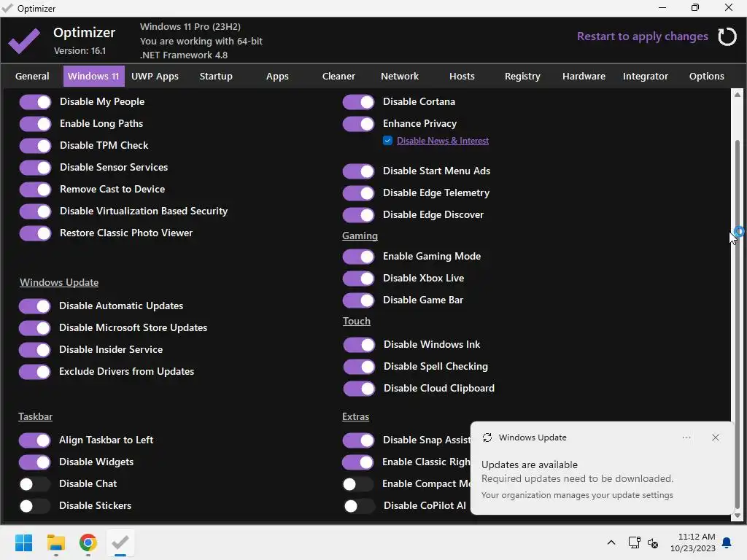The width and height of the screenshot is (747, 560).
Task: Show hidden system tray icons
Action: click(x=611, y=542)
